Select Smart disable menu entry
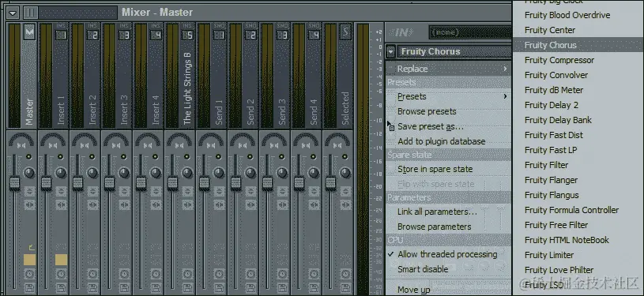Screen dimensions: 644x296 pos(449,269)
